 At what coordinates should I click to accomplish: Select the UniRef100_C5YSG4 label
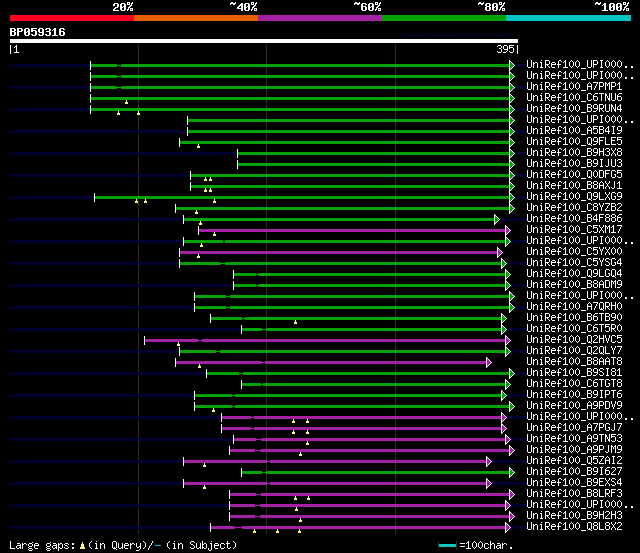574,263
